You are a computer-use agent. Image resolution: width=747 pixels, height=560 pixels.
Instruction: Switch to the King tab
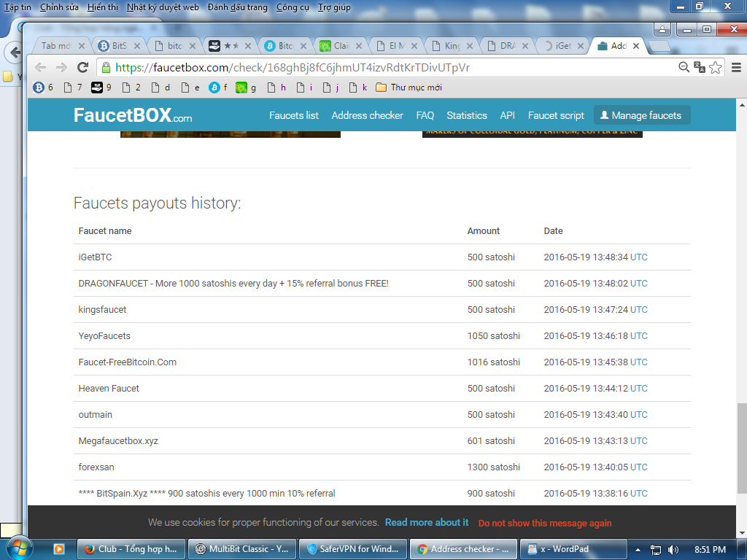coord(452,46)
